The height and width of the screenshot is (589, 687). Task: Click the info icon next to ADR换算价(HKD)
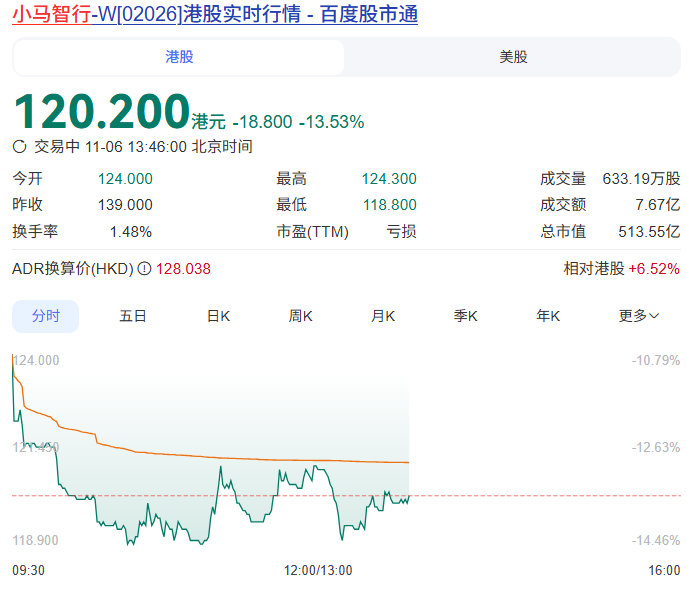tap(144, 269)
